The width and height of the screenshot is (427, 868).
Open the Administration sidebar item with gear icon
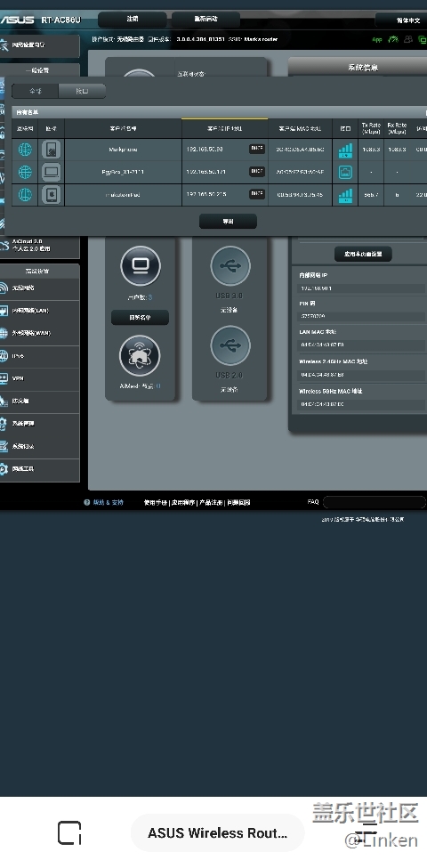pyautogui.click(x=39, y=424)
